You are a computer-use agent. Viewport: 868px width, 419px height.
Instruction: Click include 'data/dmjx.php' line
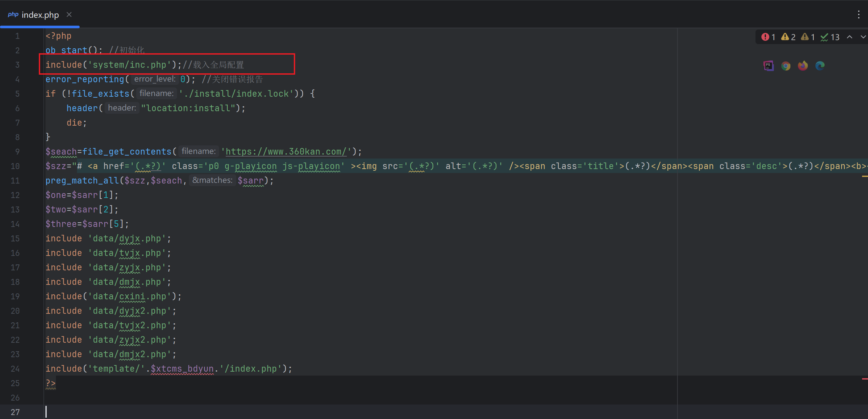(x=108, y=282)
